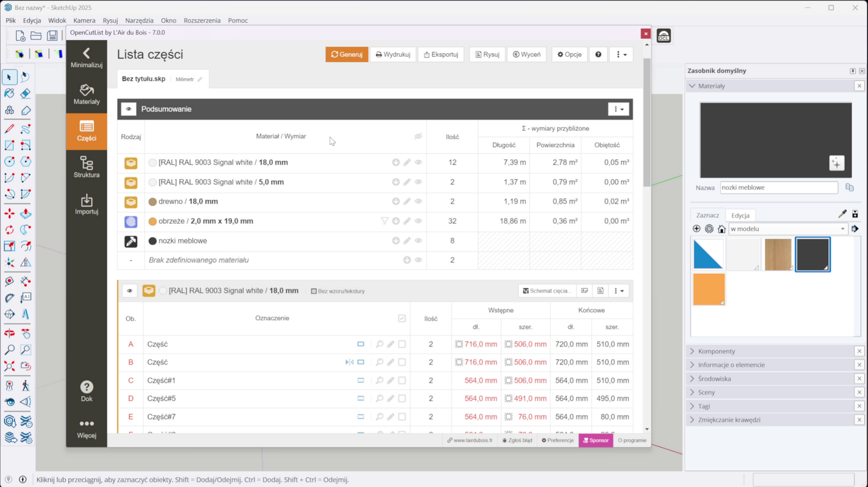Open the Materiały sidebar section
868x487 pixels.
pos(86,94)
